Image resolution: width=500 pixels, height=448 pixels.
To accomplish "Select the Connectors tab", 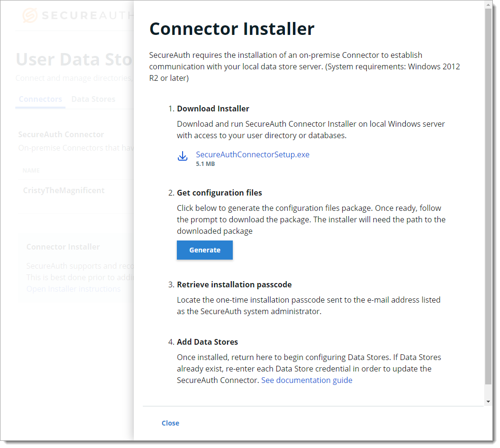I will (40, 99).
